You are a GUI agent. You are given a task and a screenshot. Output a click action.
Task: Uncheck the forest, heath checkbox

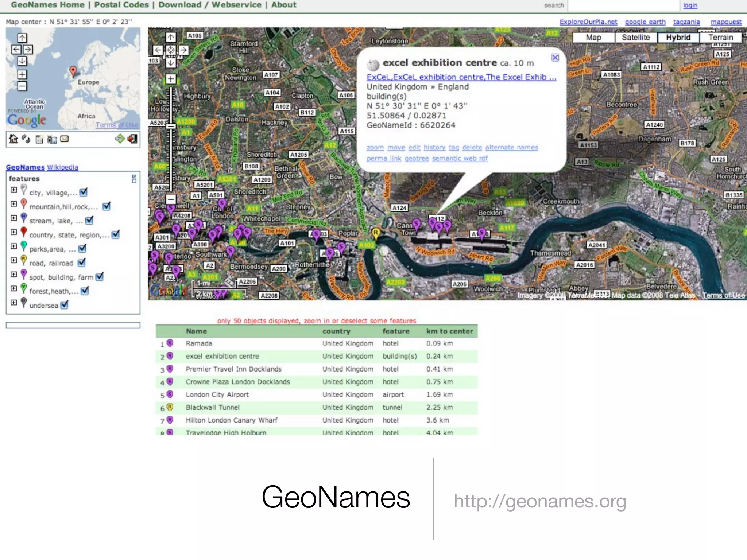[85, 291]
